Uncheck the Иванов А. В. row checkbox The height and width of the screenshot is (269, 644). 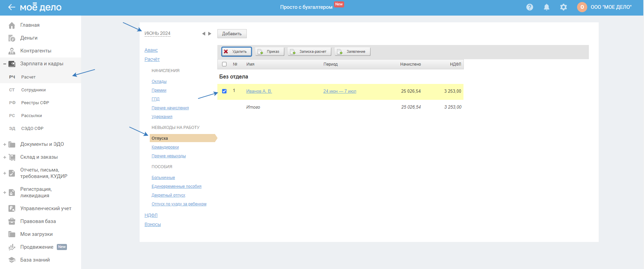click(x=224, y=91)
